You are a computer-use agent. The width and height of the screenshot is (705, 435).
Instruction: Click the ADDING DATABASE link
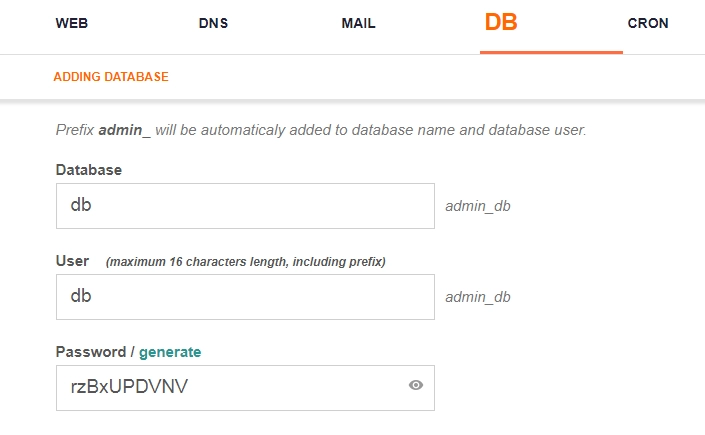tap(111, 76)
